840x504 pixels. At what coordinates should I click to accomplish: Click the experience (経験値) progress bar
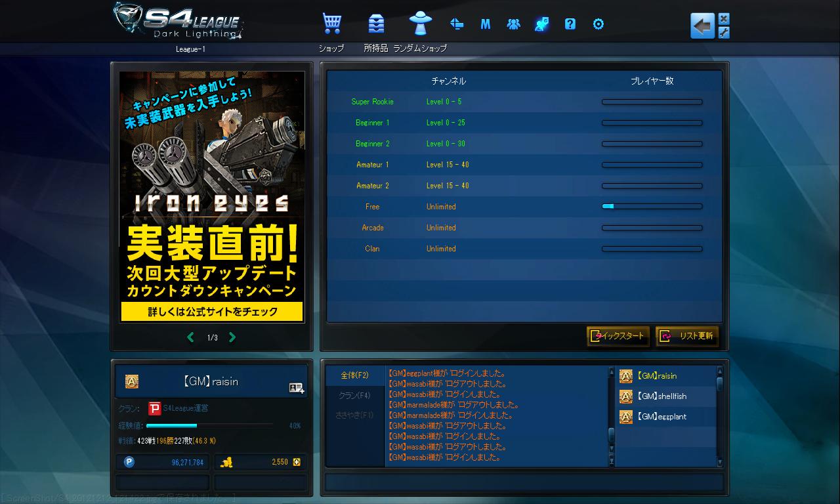pos(209,426)
